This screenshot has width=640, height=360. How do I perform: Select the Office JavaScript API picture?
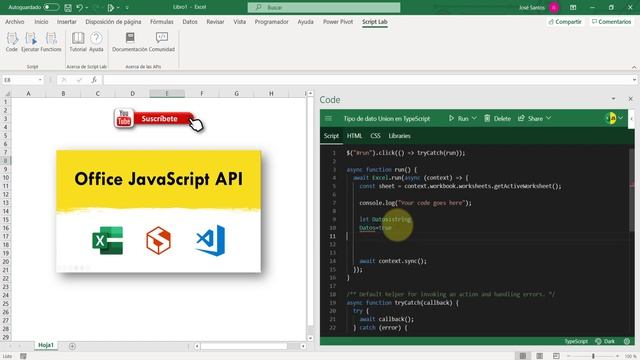(x=159, y=211)
